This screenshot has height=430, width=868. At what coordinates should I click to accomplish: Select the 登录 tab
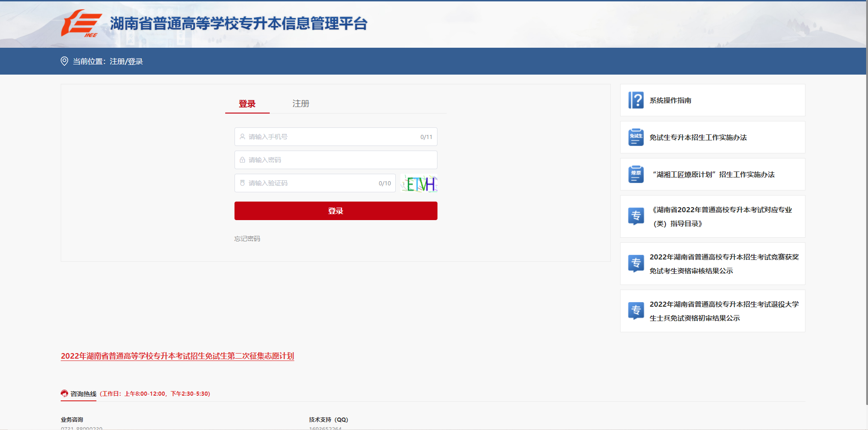pos(247,103)
